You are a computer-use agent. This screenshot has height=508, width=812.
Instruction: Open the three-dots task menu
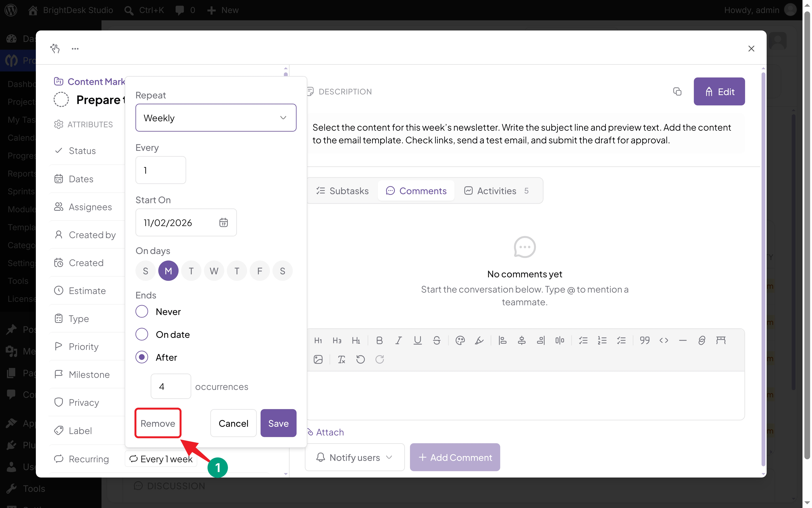tap(75, 49)
